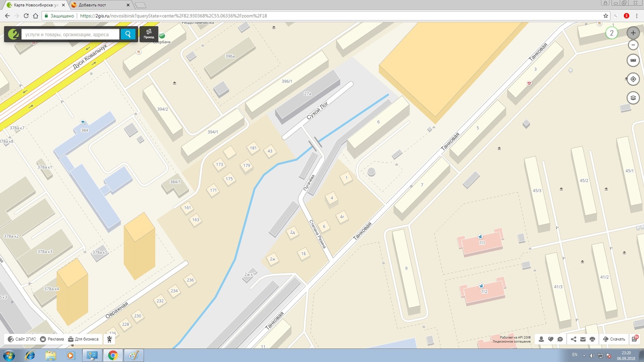Open the map layers switcher
The width and height of the screenshot is (644, 362).
pyautogui.click(x=633, y=97)
